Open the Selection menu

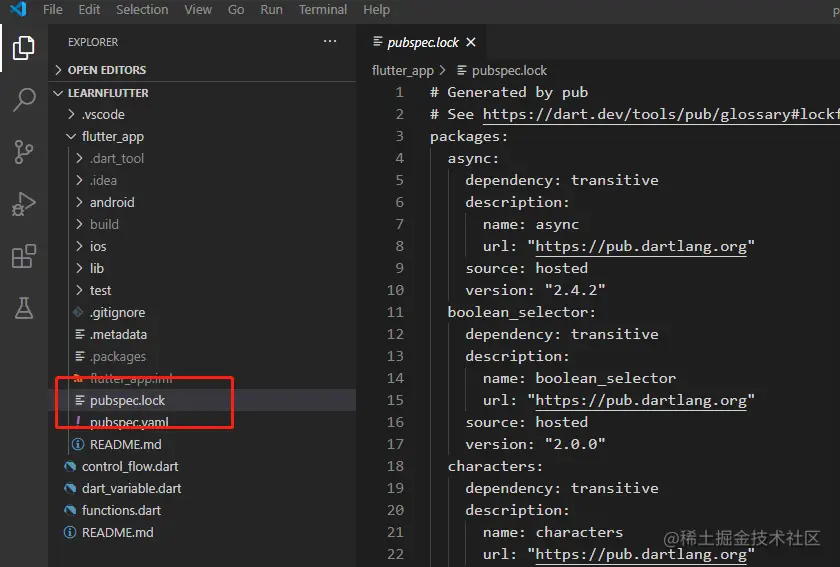tap(142, 10)
